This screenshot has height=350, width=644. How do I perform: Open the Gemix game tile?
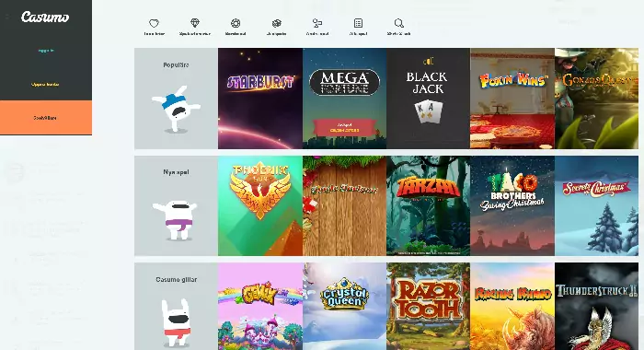tap(260, 307)
